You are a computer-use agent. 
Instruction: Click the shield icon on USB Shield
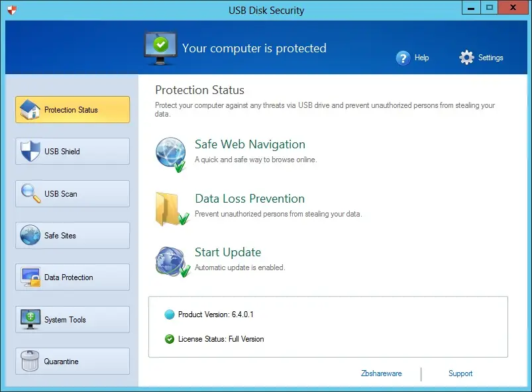point(30,151)
